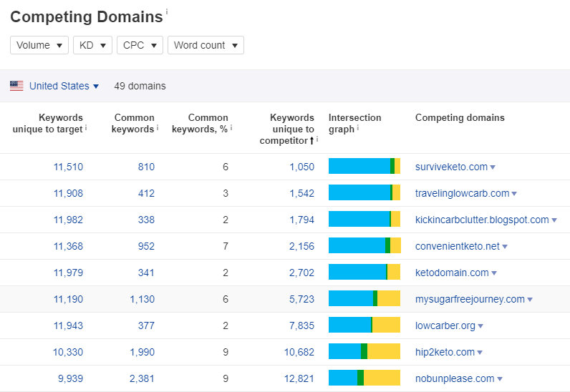Open 1,050 competitor unique keywords
This screenshot has height=392, width=570.
[301, 167]
